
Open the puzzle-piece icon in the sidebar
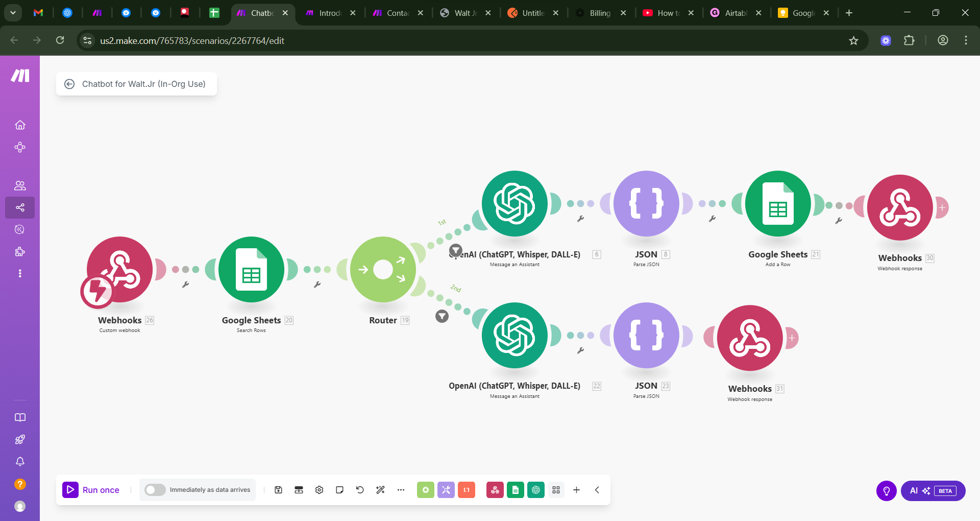[20, 251]
